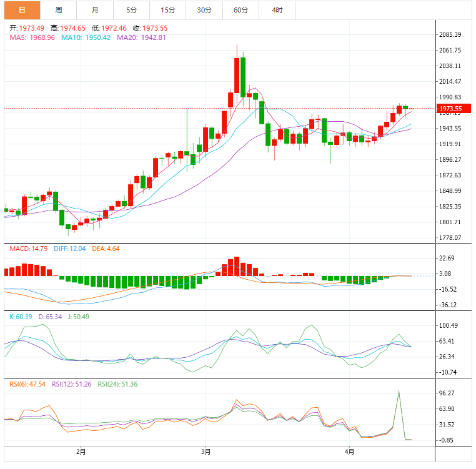Click the 2月 date axis label

(81, 452)
